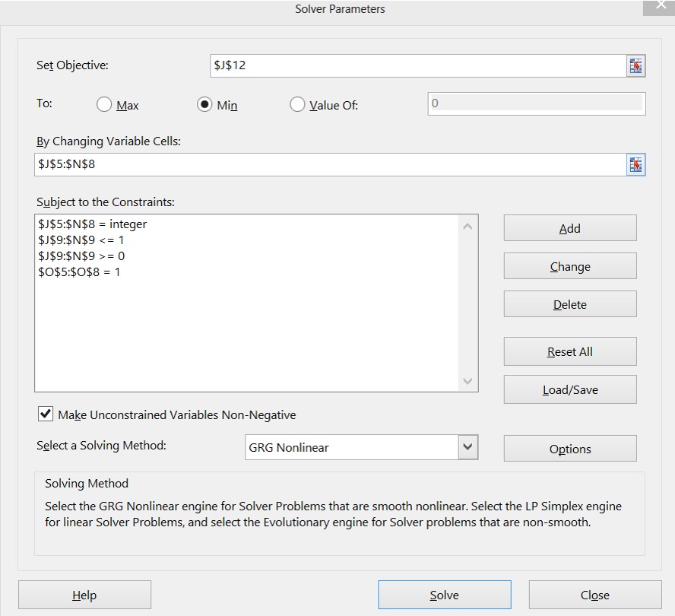Click the Change constraint button

coord(570,266)
